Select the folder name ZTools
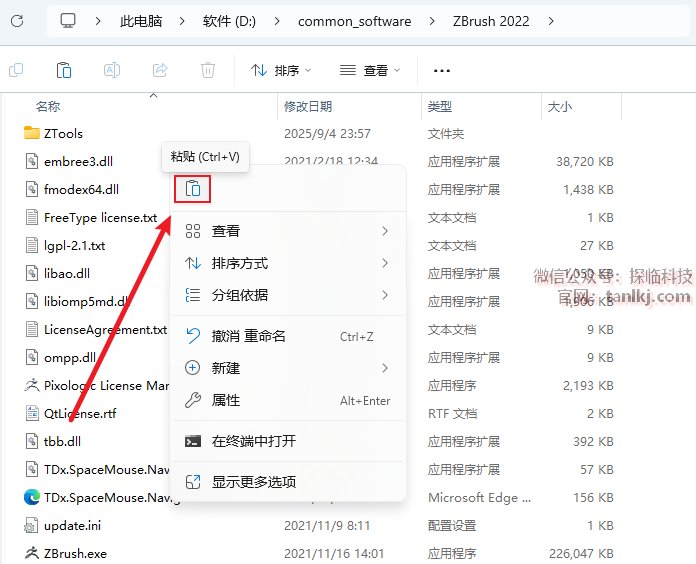696x564 pixels. click(x=63, y=133)
